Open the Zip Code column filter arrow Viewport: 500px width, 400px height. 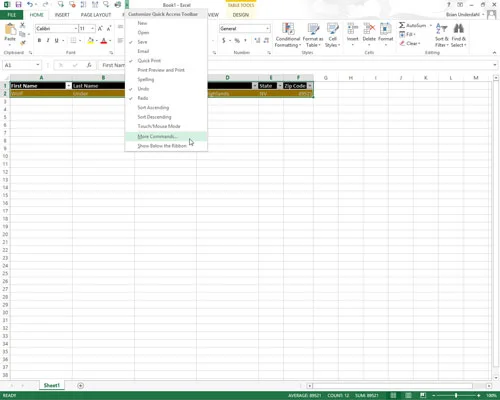tap(310, 86)
